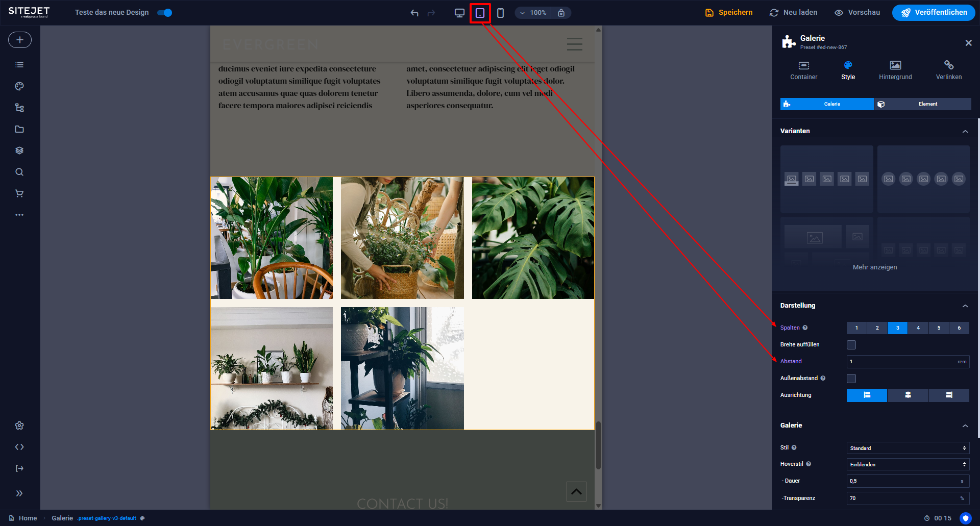Click the exit arrow icon in sidebar

pyautogui.click(x=19, y=468)
